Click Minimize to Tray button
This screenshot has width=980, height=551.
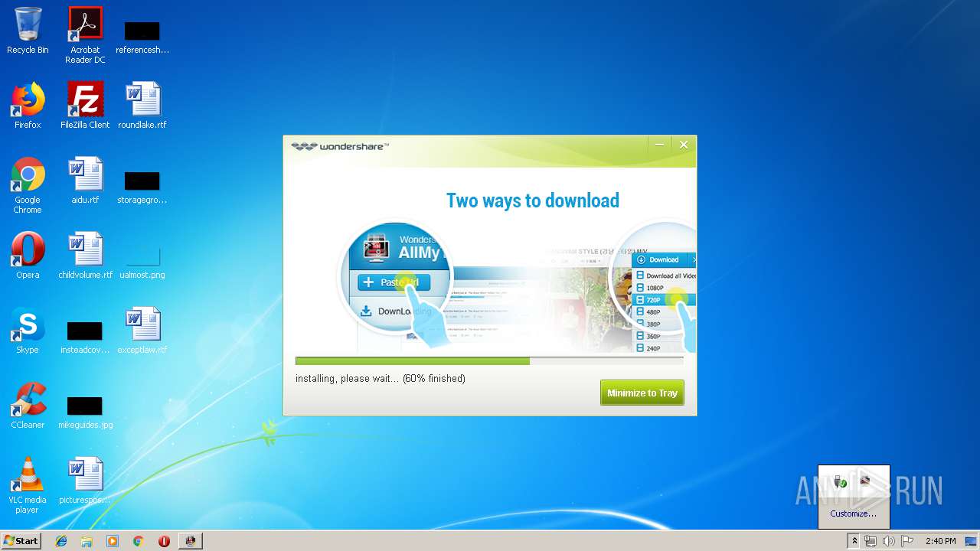pos(642,393)
